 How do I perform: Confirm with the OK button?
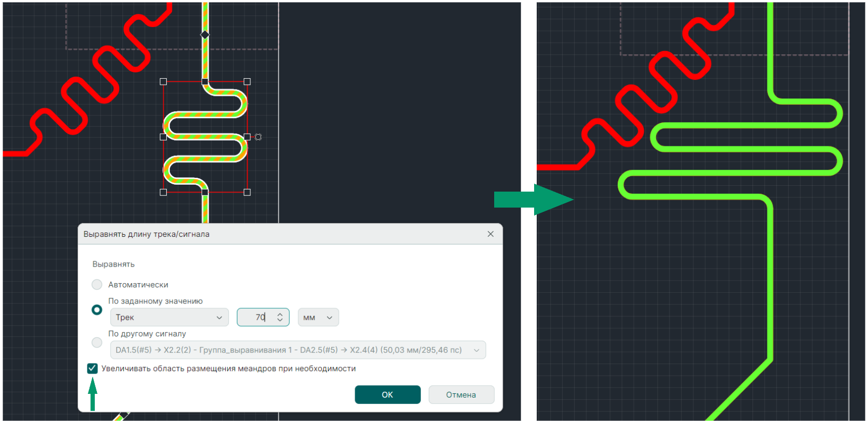(x=388, y=395)
